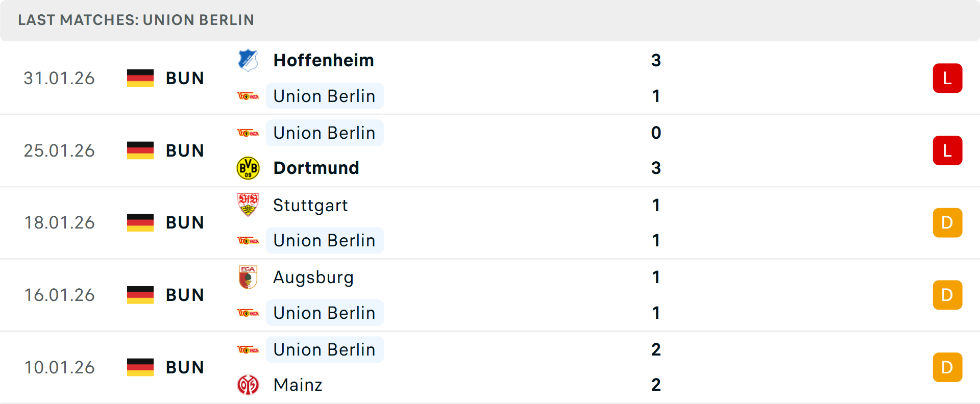Open the Hoffenheim match result badge
This screenshot has height=404, width=980.
click(947, 78)
